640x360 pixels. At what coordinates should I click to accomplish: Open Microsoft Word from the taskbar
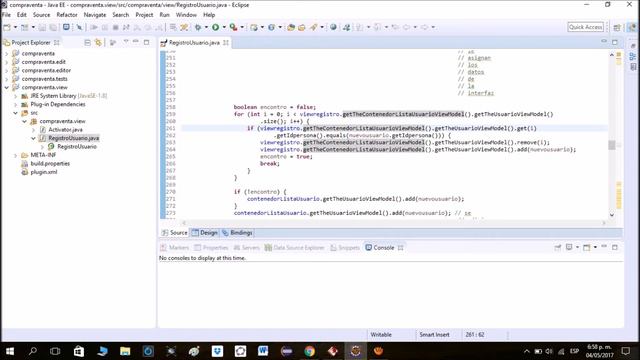pos(263,351)
